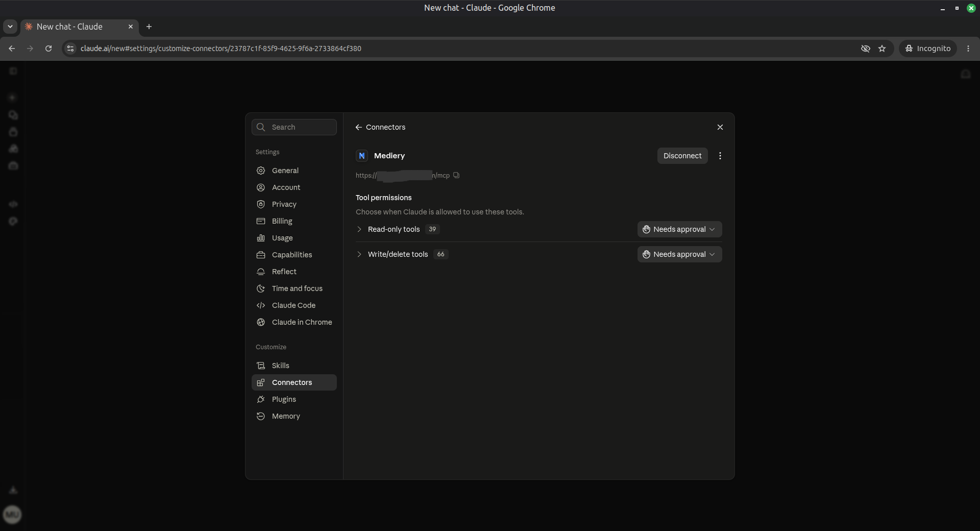Open Usage settings
Viewport: 980px width, 531px height.
(294, 238)
